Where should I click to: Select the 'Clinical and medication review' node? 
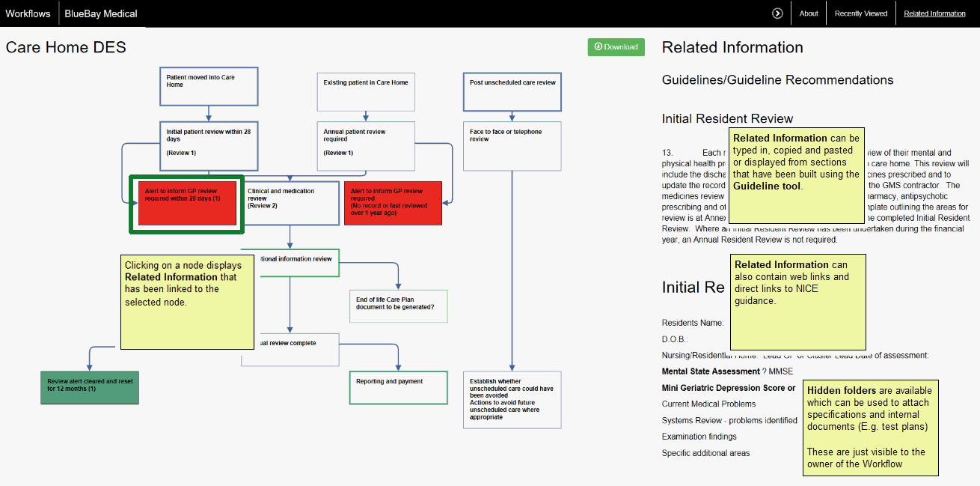pyautogui.click(x=293, y=203)
